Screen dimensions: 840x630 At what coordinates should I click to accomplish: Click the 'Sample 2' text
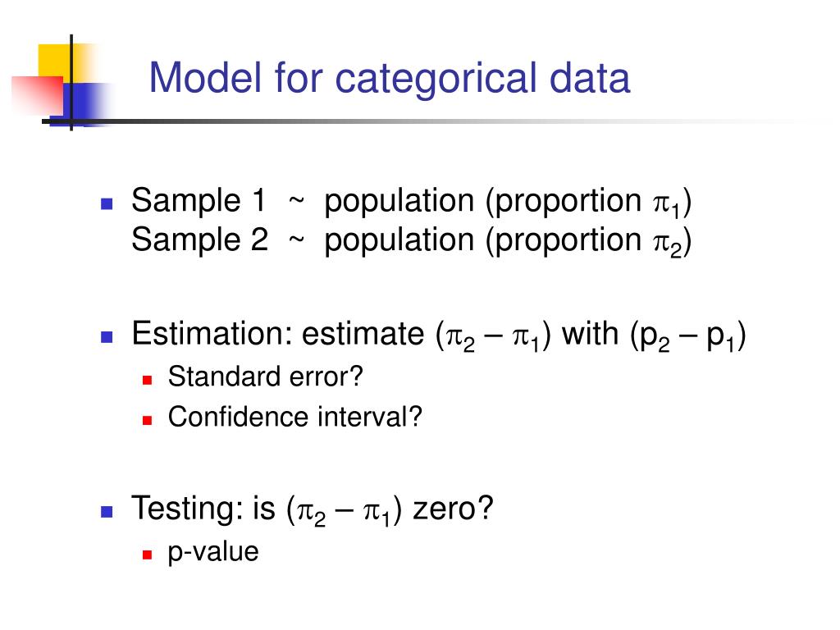pyautogui.click(x=199, y=240)
